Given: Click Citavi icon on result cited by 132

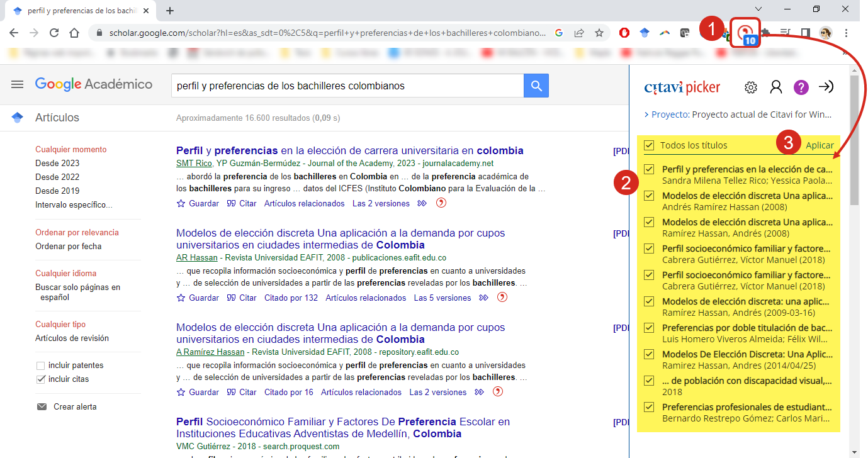Looking at the screenshot, I should [x=502, y=298].
